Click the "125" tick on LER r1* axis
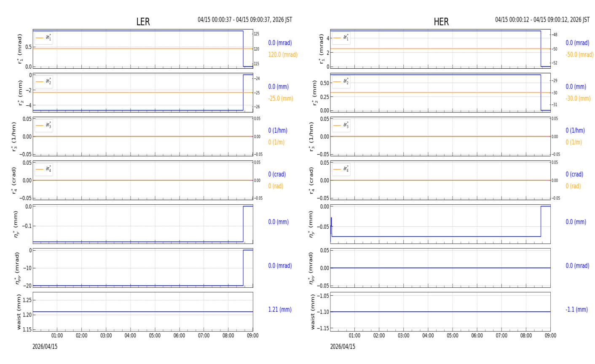 pos(257,34)
